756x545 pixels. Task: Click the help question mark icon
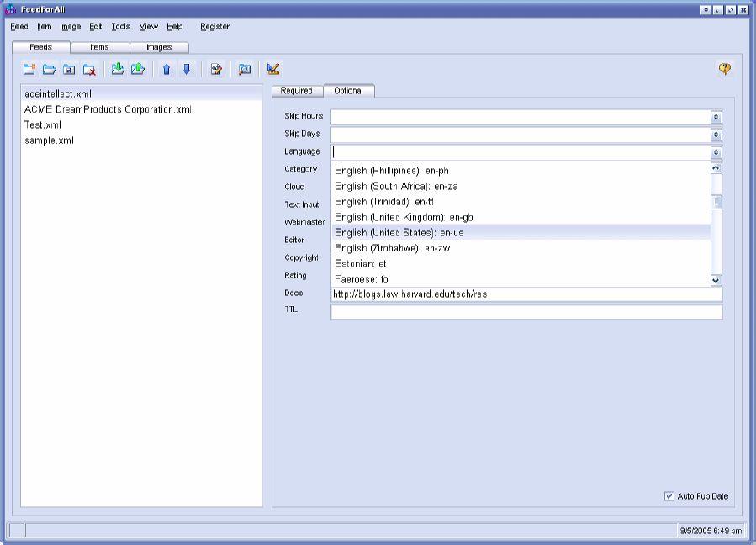[724, 70]
